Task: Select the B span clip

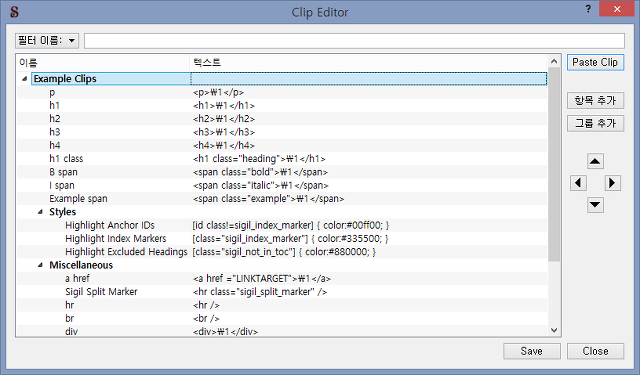Action: pyautogui.click(x=282, y=172)
